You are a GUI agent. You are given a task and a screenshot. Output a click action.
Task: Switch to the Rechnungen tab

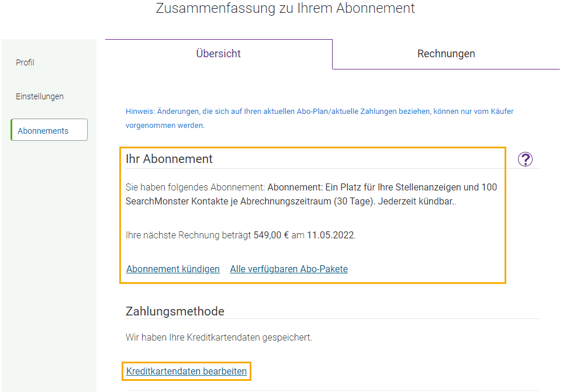tap(446, 54)
